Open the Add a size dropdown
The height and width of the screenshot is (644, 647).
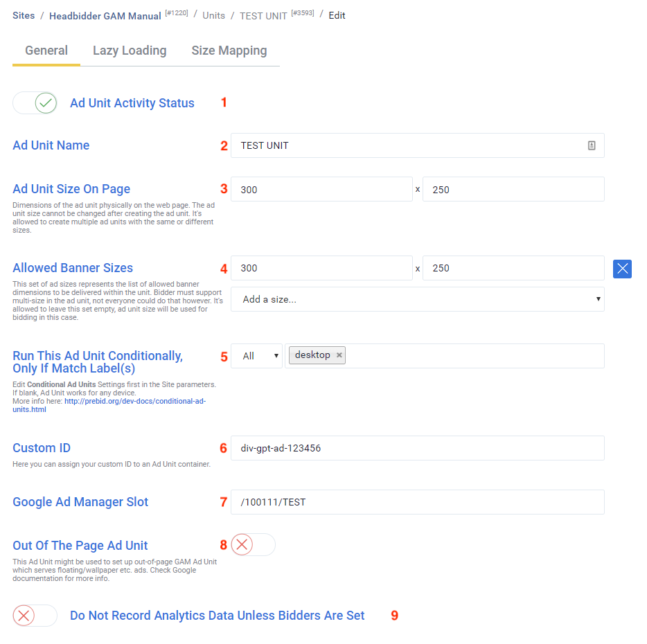417,299
